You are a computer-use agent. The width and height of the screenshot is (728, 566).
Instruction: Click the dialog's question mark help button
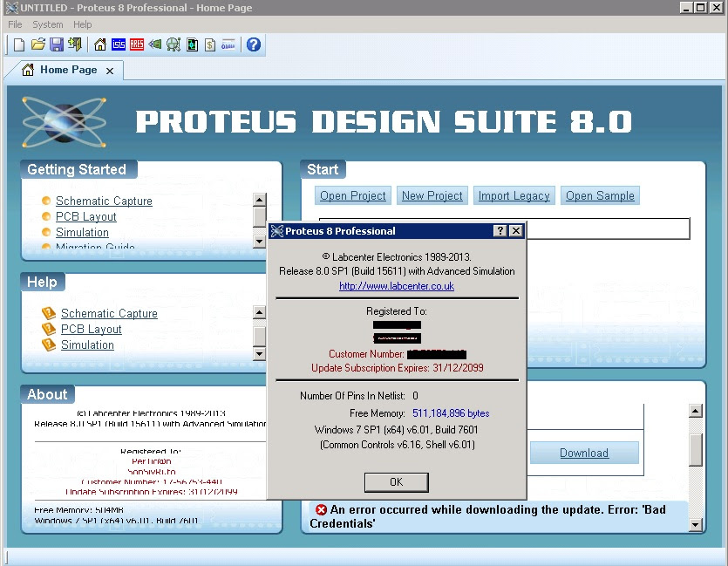pos(500,231)
